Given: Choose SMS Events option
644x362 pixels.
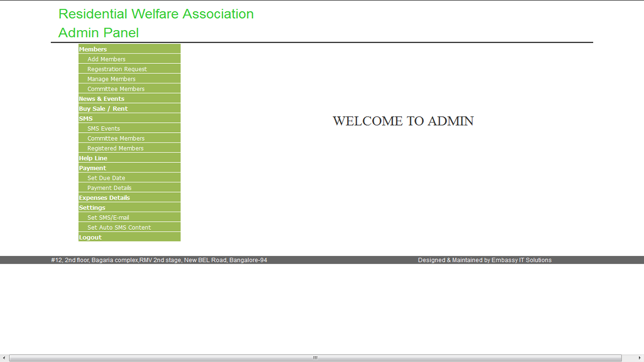Looking at the screenshot, I should coord(129,128).
